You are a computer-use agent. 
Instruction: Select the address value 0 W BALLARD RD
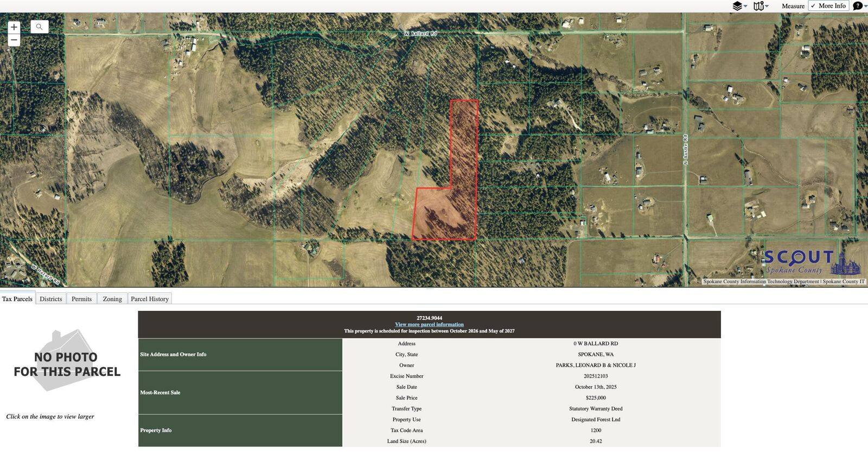[596, 343]
